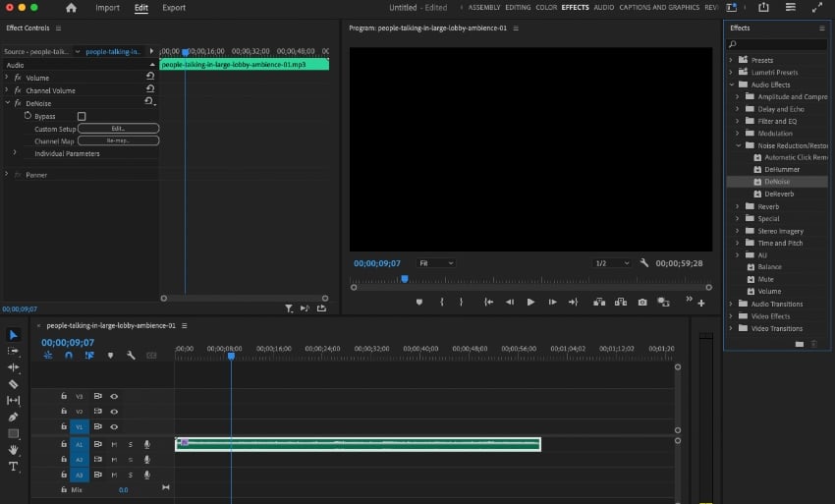Toggle V2 track output eye
This screenshot has width=835, height=504.
[x=114, y=412]
